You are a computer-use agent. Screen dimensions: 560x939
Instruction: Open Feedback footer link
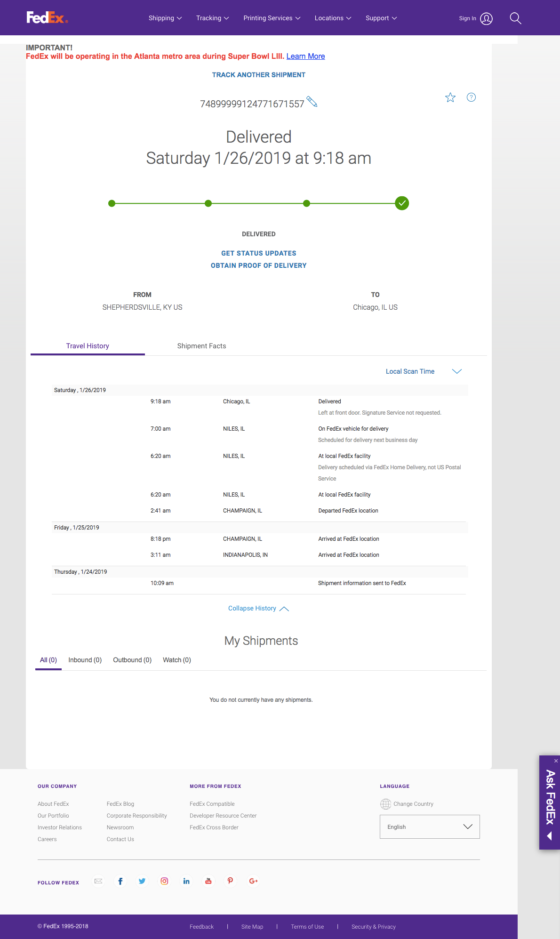201,927
